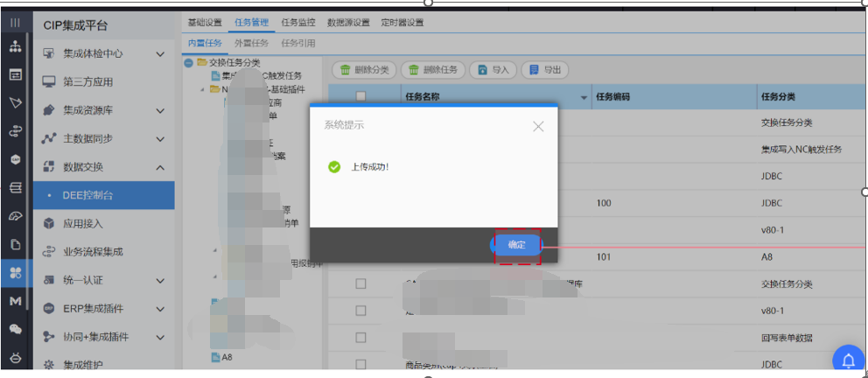Expand the 协同+集成插件 menu chevron
The width and height of the screenshot is (868, 378).
click(160, 337)
